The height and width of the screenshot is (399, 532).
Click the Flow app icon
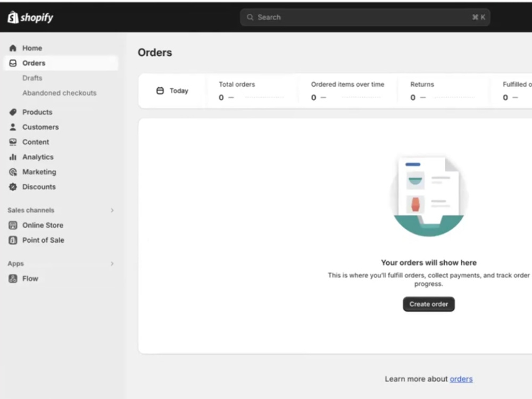click(13, 279)
